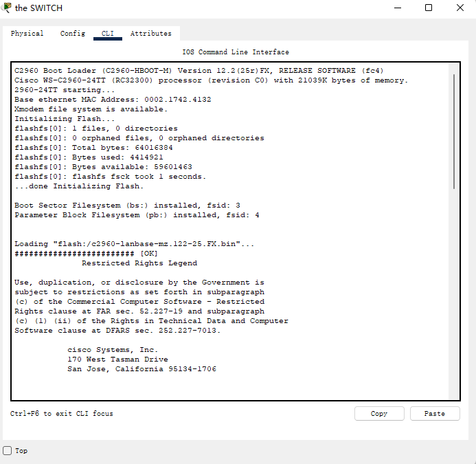Click 'flashfs[0]: Bytes used: 4414921' line
The width and height of the screenshot is (476, 464).
89,157
